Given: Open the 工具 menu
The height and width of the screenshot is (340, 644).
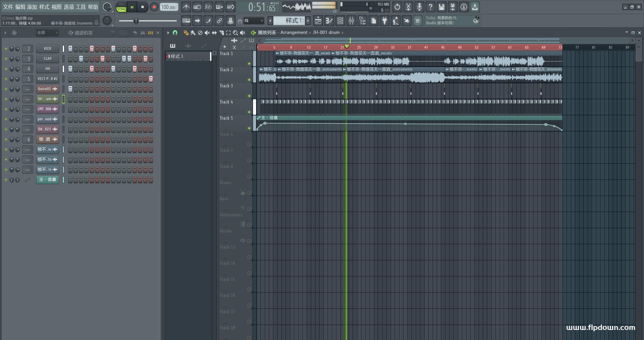Looking at the screenshot, I should 81,7.
